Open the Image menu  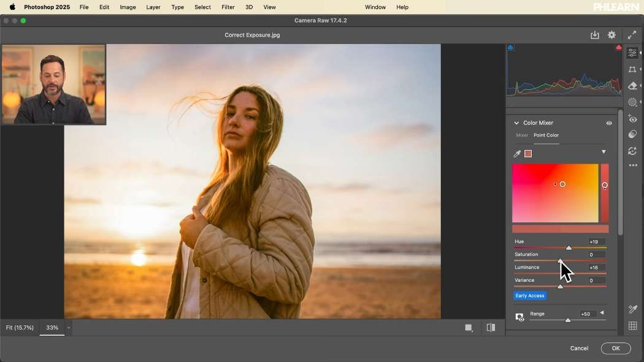128,7
